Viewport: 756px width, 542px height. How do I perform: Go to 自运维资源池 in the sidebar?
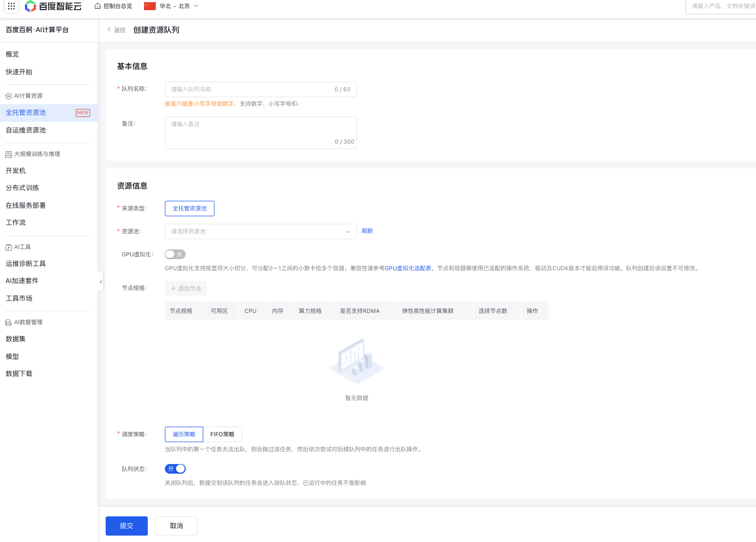26,130
